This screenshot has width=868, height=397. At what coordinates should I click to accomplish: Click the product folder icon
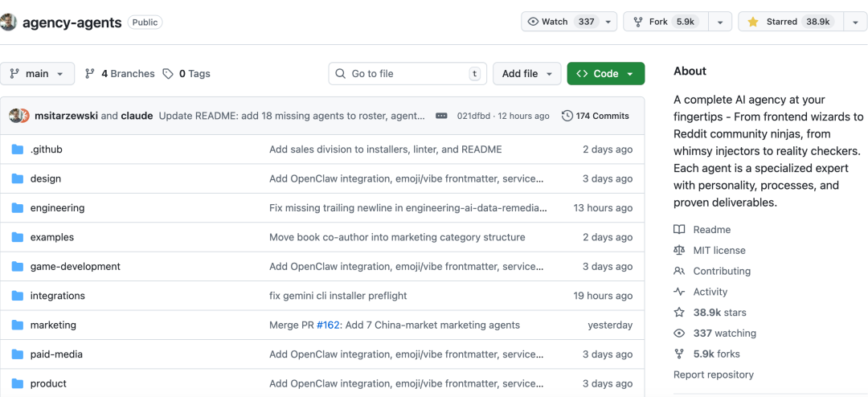pyautogui.click(x=18, y=383)
